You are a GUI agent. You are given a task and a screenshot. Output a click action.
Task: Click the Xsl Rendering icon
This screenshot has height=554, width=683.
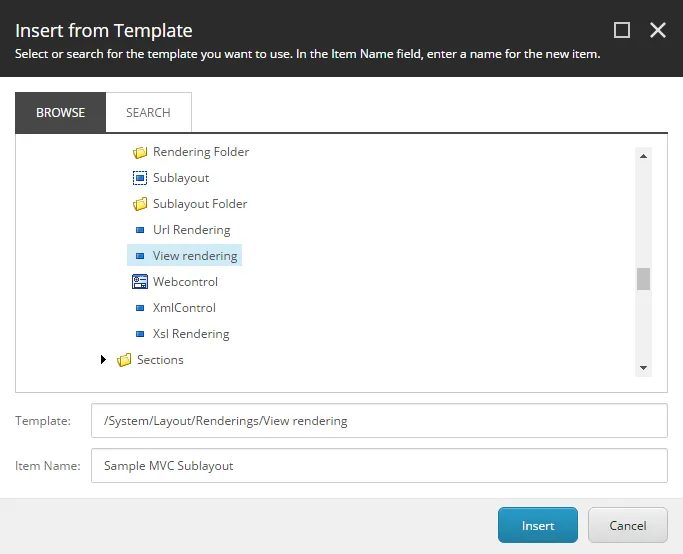click(x=140, y=334)
